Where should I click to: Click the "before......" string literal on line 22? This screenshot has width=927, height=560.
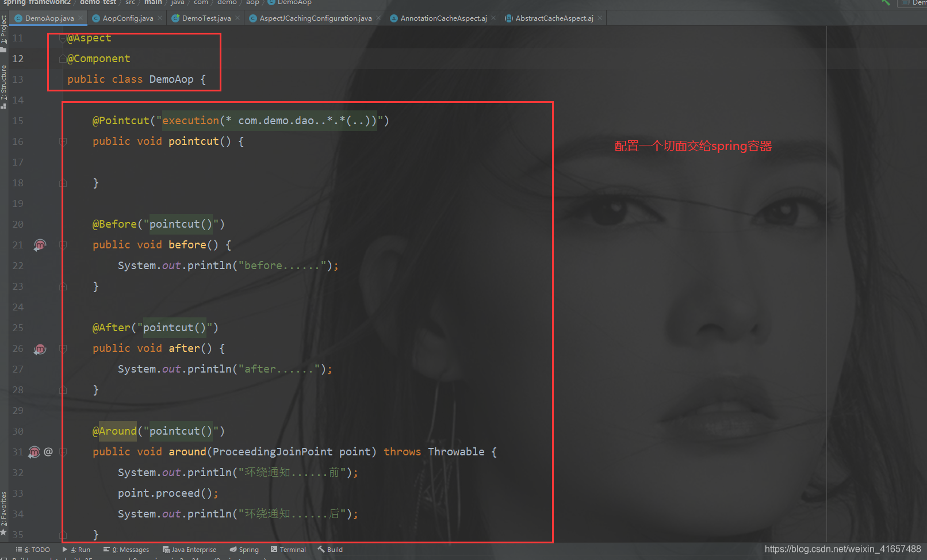click(x=282, y=266)
